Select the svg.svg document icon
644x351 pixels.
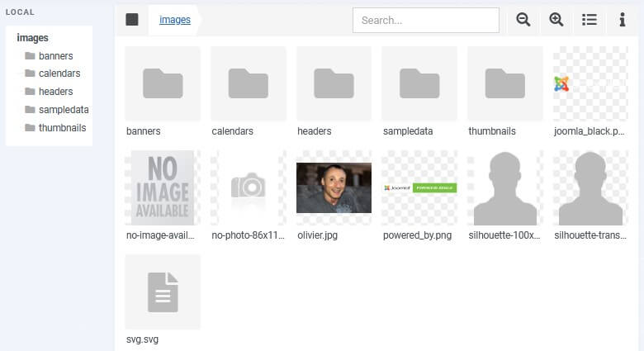[163, 292]
